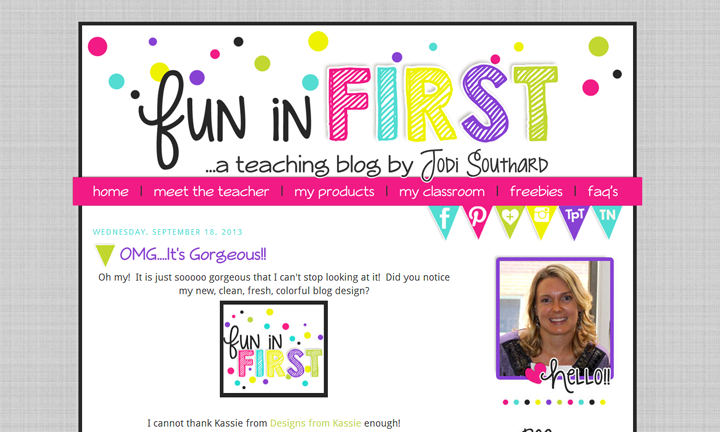Image resolution: width=720 pixels, height=432 pixels.
Task: Open the TN pennant icon
Action: tap(607, 220)
